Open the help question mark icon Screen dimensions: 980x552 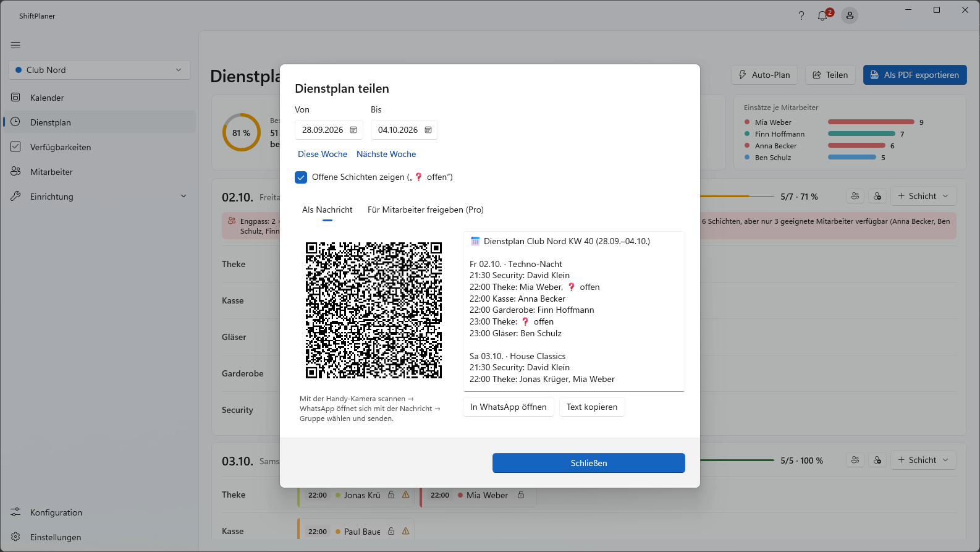click(801, 16)
